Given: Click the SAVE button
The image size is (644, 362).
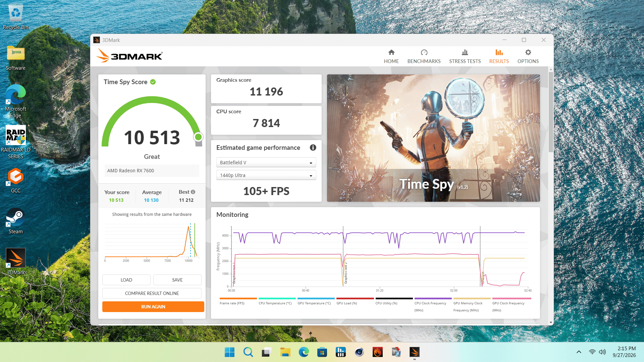Looking at the screenshot, I should coord(177,280).
